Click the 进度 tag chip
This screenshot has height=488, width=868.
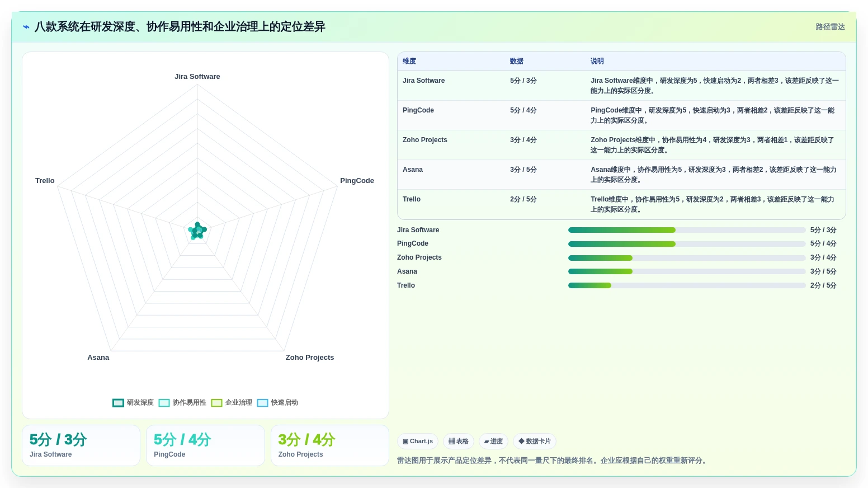[x=493, y=442]
